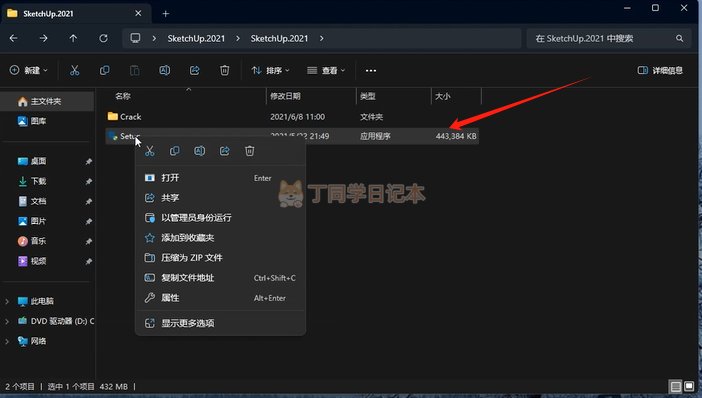Toggle the 详细信息 details pane
Viewport: 702px width, 398px height.
pos(660,70)
